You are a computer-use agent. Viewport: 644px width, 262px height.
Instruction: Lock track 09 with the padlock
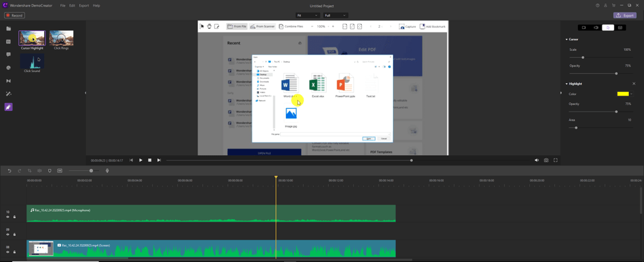[x=14, y=234]
